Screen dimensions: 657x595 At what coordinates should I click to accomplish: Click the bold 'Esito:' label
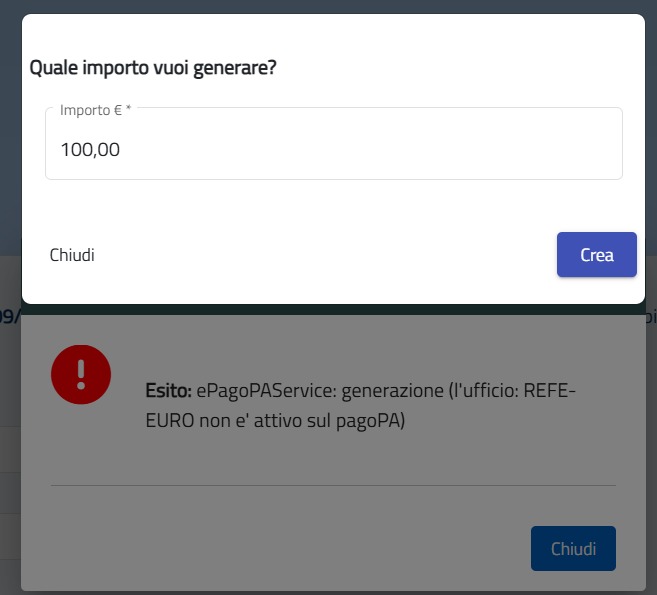pos(168,391)
